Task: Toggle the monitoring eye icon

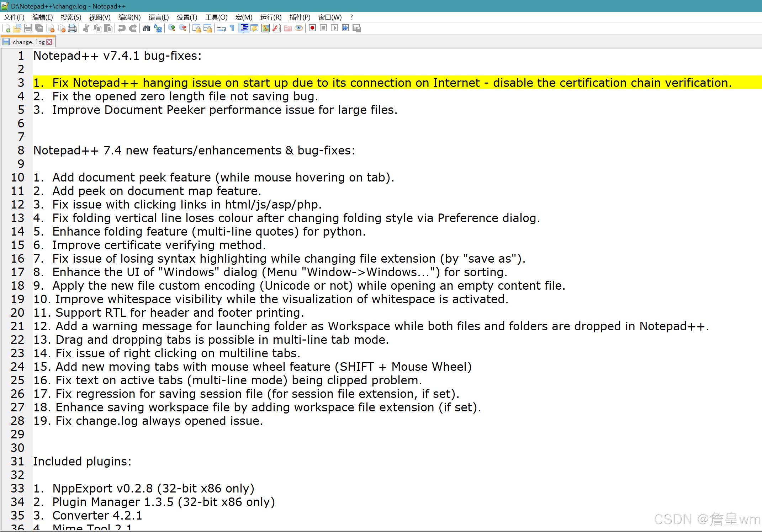Action: pyautogui.click(x=299, y=28)
